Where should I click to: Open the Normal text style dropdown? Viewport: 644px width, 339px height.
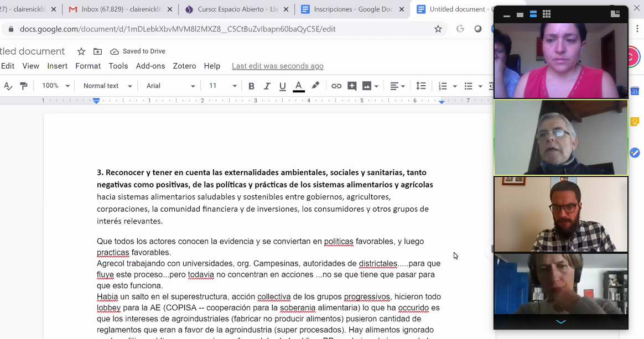coord(107,86)
